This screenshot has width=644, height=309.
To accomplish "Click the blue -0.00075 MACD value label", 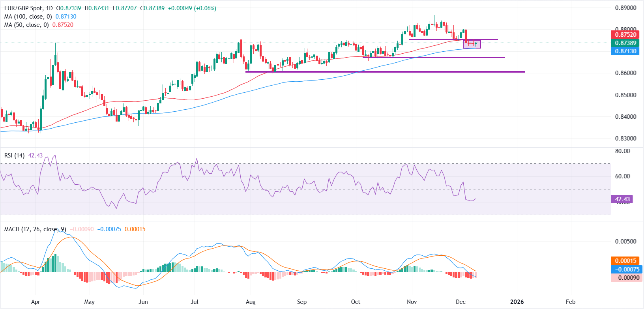I will pos(627,269).
